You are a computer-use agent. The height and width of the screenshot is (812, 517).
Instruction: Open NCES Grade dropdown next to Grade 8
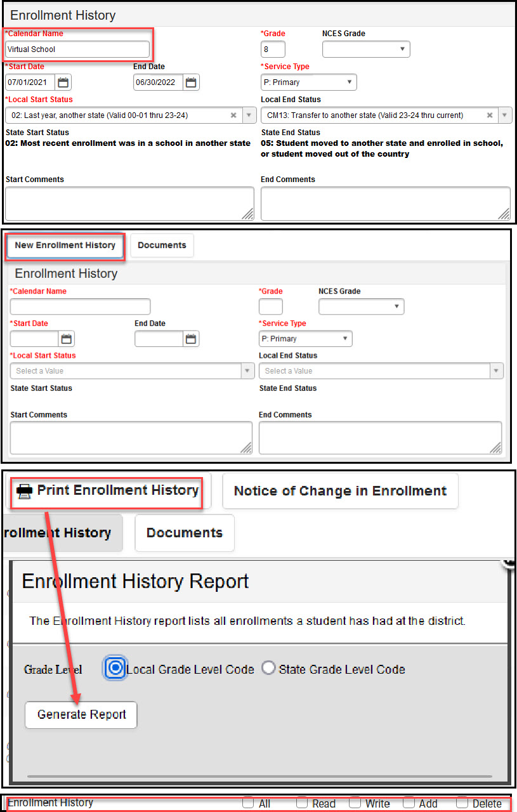[x=366, y=49]
